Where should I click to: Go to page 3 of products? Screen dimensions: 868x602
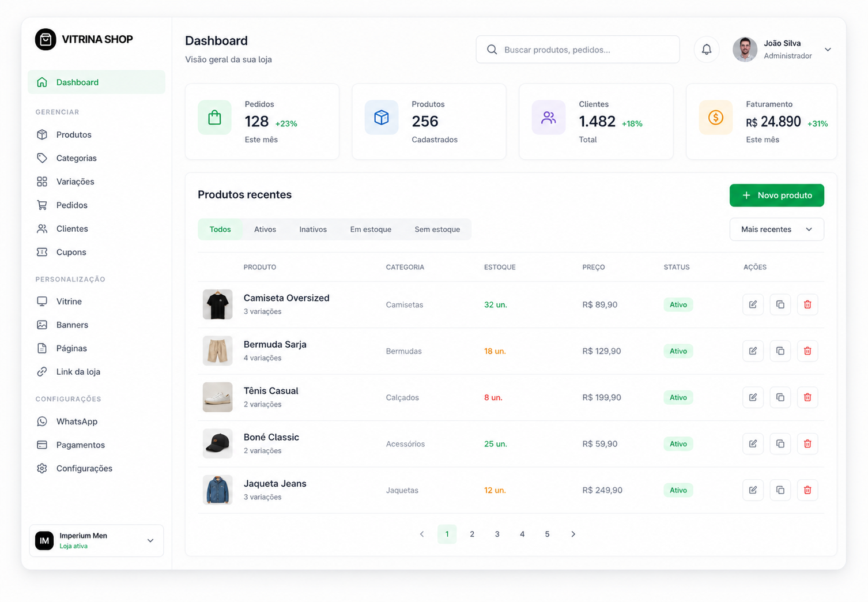[x=497, y=534]
